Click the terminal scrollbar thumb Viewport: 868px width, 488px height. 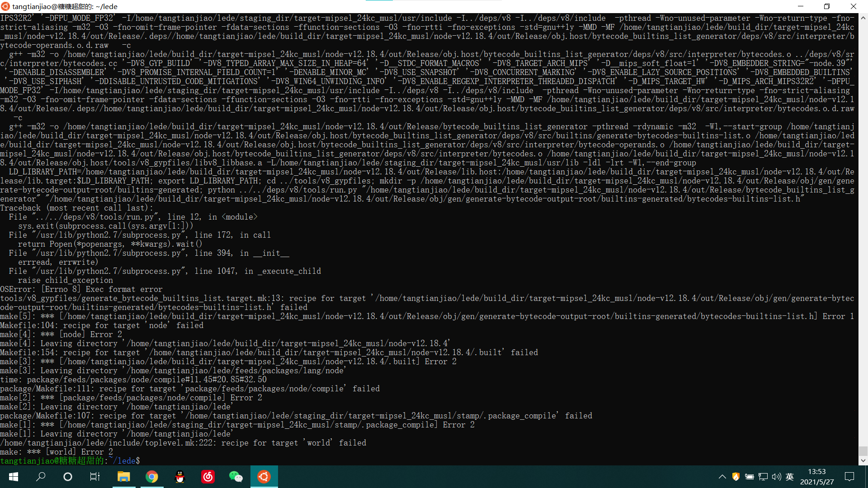click(x=863, y=451)
